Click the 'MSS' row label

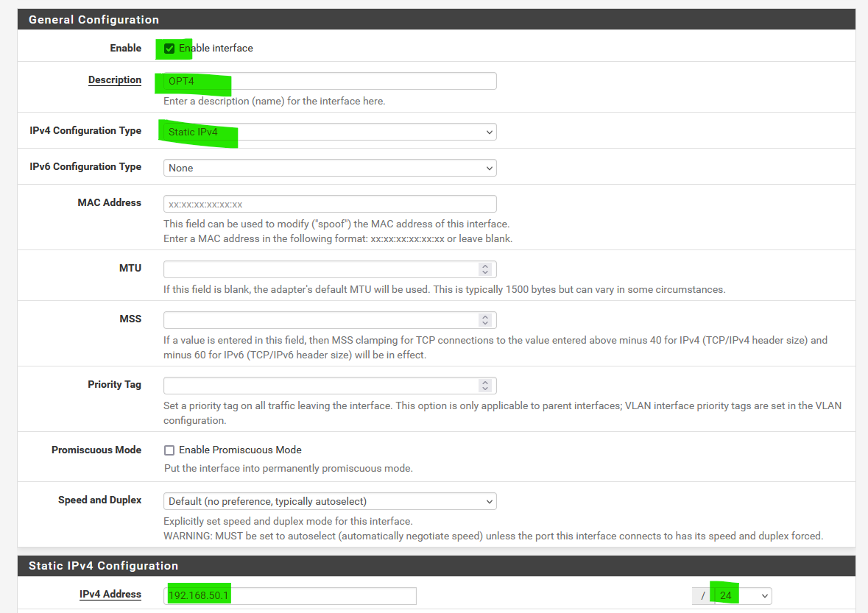pos(130,319)
